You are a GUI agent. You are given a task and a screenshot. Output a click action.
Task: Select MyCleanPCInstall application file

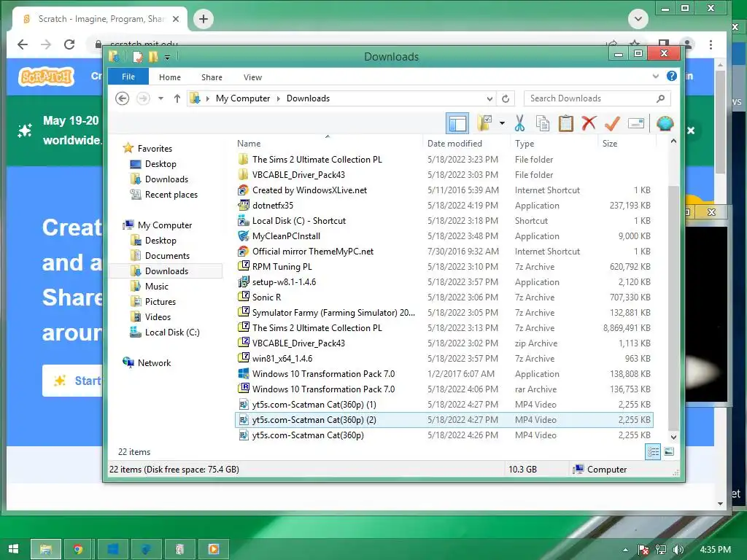pos(286,236)
